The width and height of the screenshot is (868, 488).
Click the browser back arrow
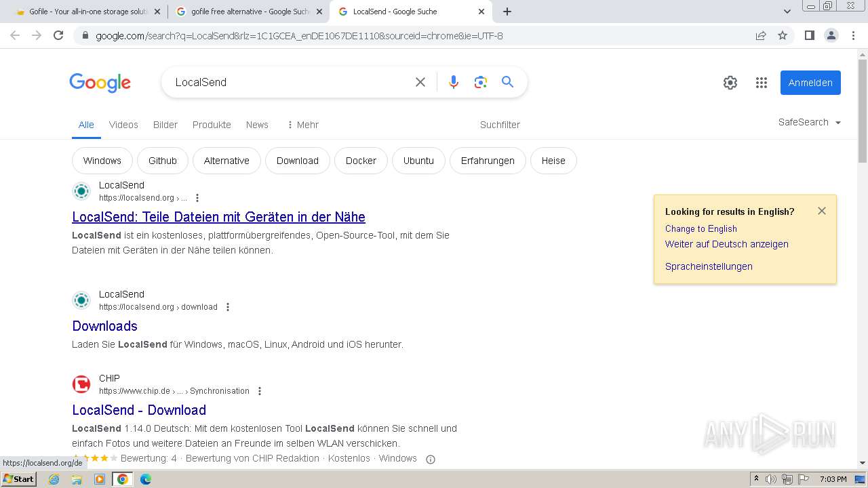[15, 35]
